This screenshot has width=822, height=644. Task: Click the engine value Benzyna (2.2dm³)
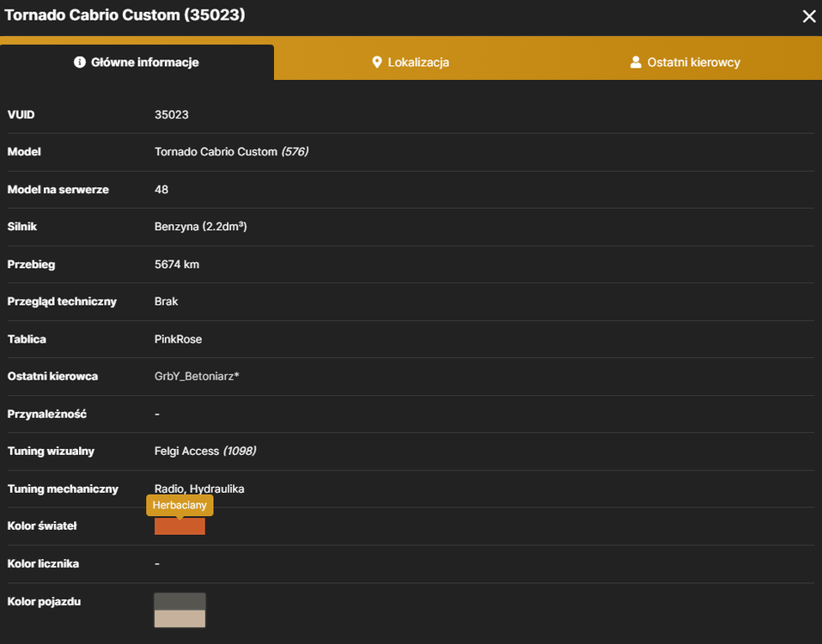[x=201, y=227]
